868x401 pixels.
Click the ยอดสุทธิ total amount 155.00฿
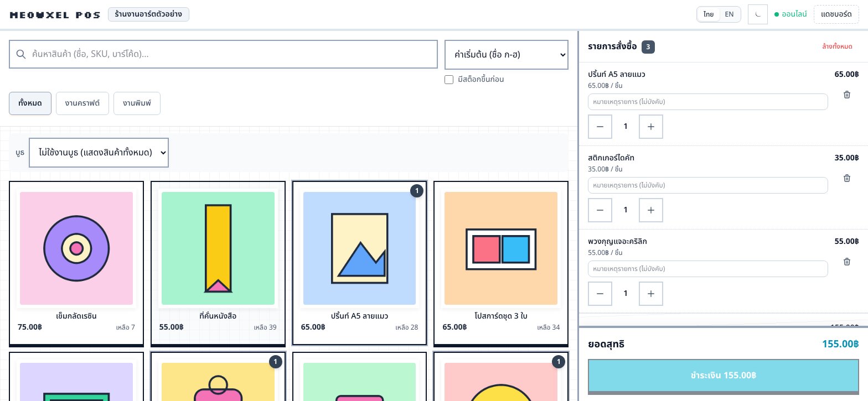click(x=840, y=344)
